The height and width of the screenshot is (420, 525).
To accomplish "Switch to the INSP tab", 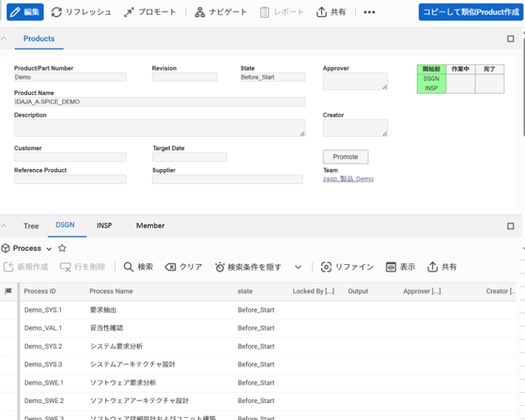I will click(104, 225).
